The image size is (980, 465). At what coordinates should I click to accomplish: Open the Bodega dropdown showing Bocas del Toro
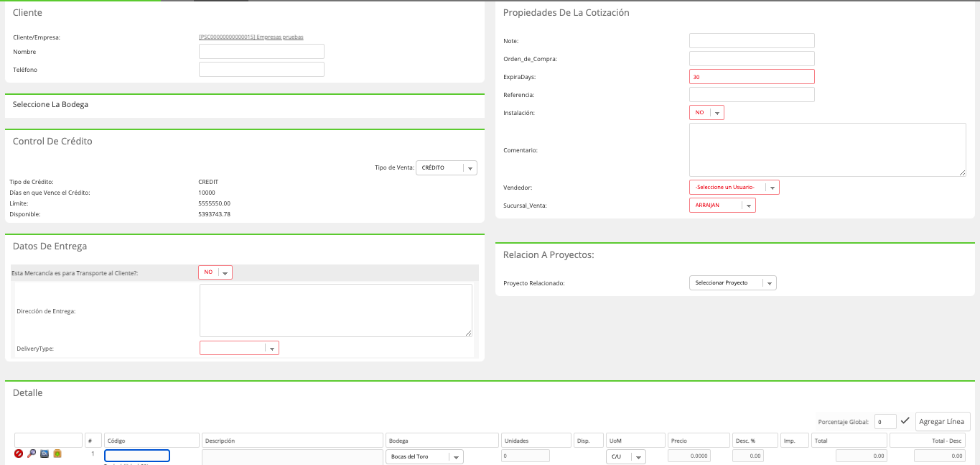click(x=425, y=456)
